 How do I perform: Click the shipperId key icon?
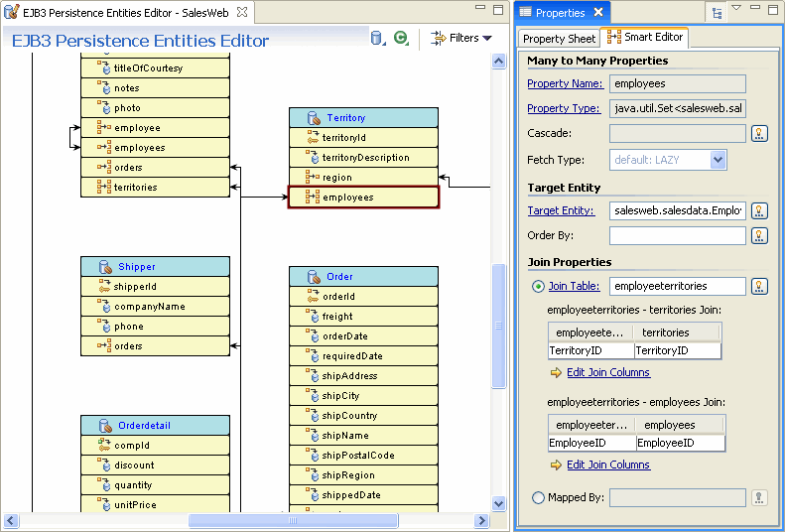(x=104, y=286)
